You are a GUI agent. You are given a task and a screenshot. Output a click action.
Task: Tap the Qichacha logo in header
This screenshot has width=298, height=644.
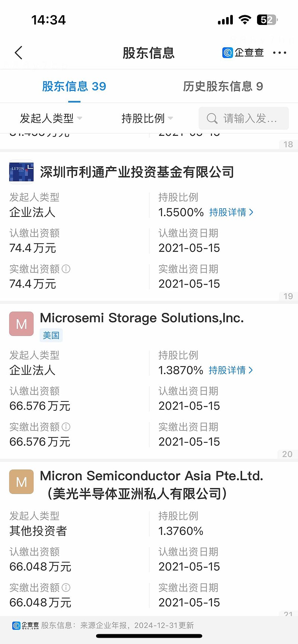(243, 53)
